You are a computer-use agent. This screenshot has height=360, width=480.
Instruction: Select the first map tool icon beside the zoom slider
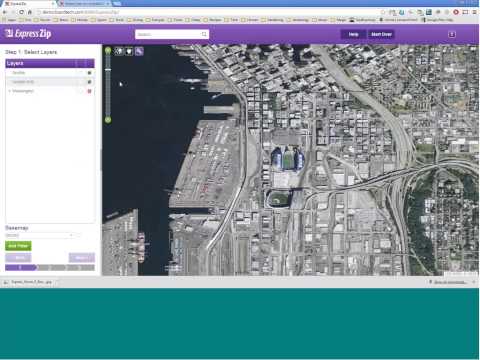tap(119, 51)
